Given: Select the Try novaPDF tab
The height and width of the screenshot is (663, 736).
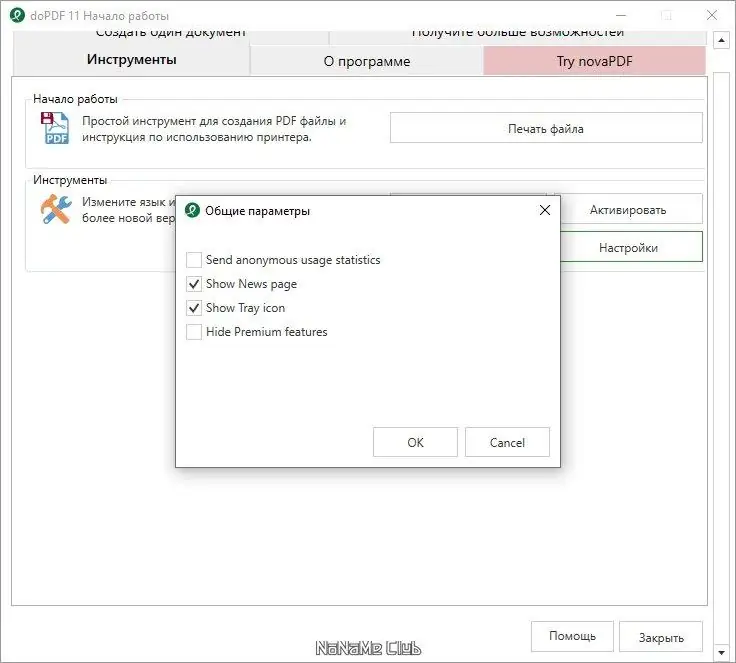Looking at the screenshot, I should pyautogui.click(x=594, y=61).
